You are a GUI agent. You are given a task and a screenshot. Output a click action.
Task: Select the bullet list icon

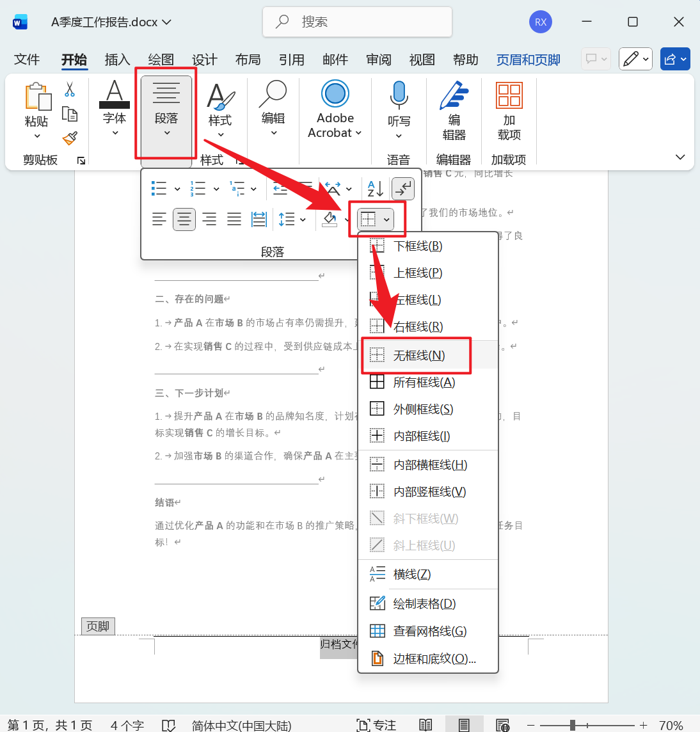click(x=158, y=188)
